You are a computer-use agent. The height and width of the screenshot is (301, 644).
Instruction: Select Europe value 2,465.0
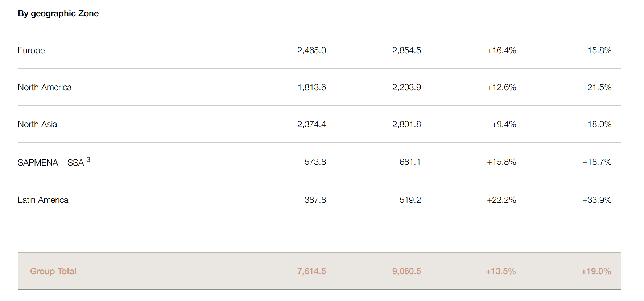(x=311, y=50)
